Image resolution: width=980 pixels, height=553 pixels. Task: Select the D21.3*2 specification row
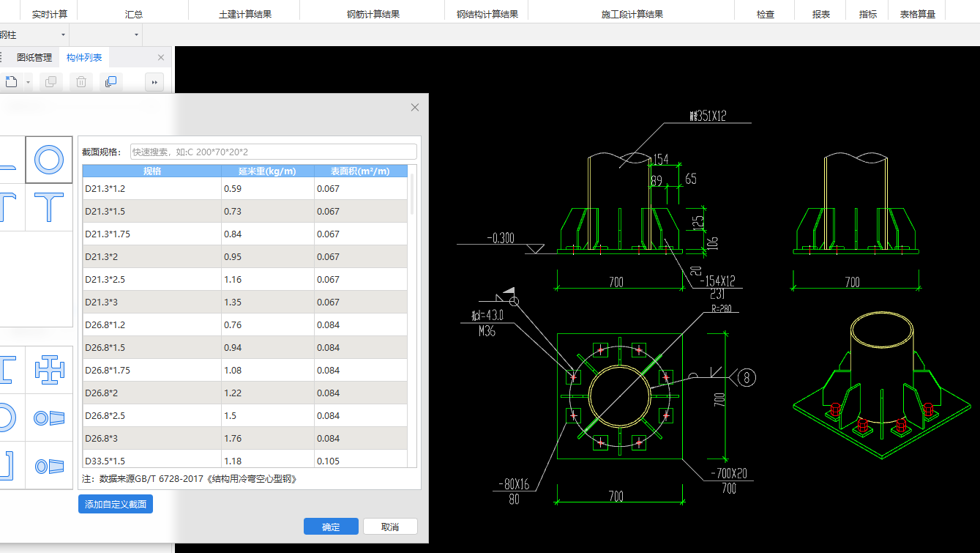pyautogui.click(x=245, y=256)
